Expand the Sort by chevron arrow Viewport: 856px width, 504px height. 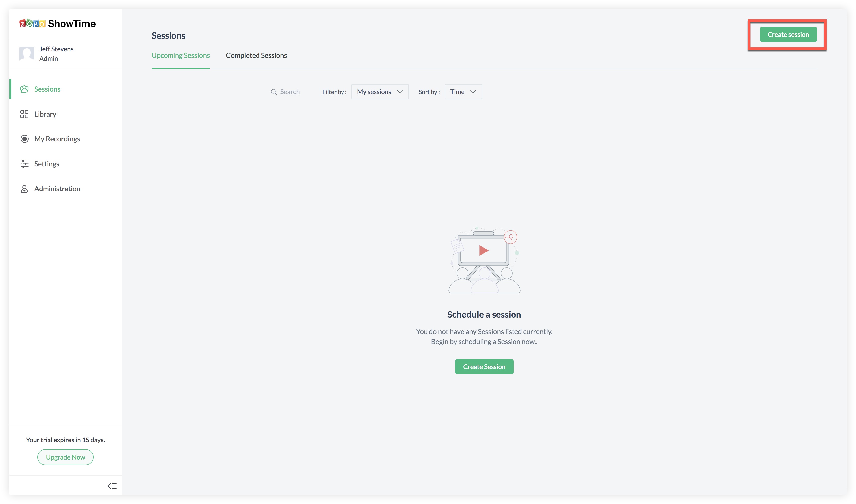[x=473, y=92]
